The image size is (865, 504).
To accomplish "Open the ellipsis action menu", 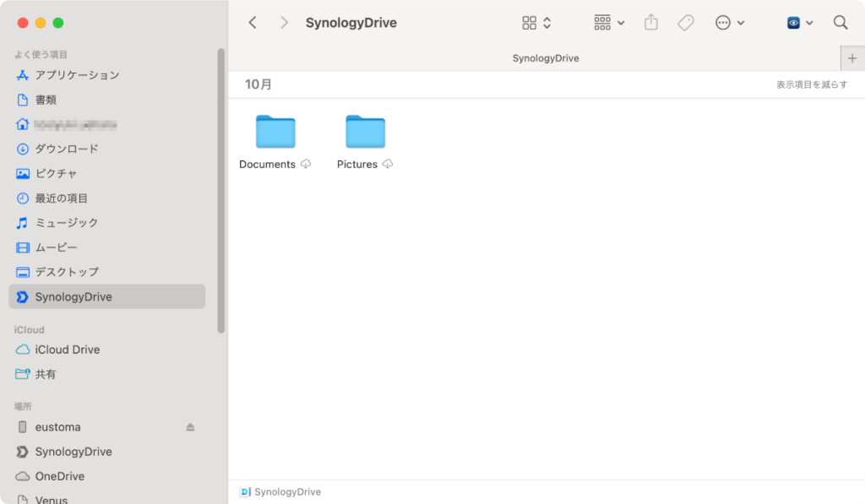I will pos(729,23).
